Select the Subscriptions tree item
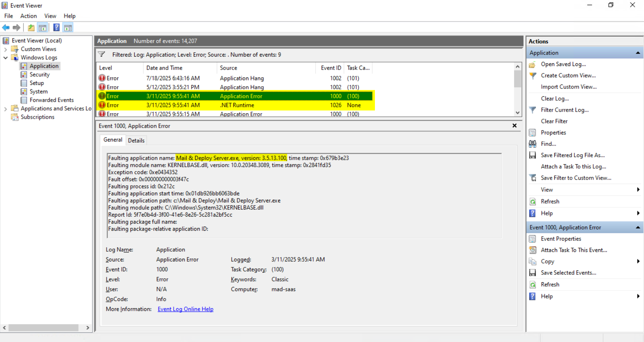This screenshot has height=342, width=644. tap(37, 117)
